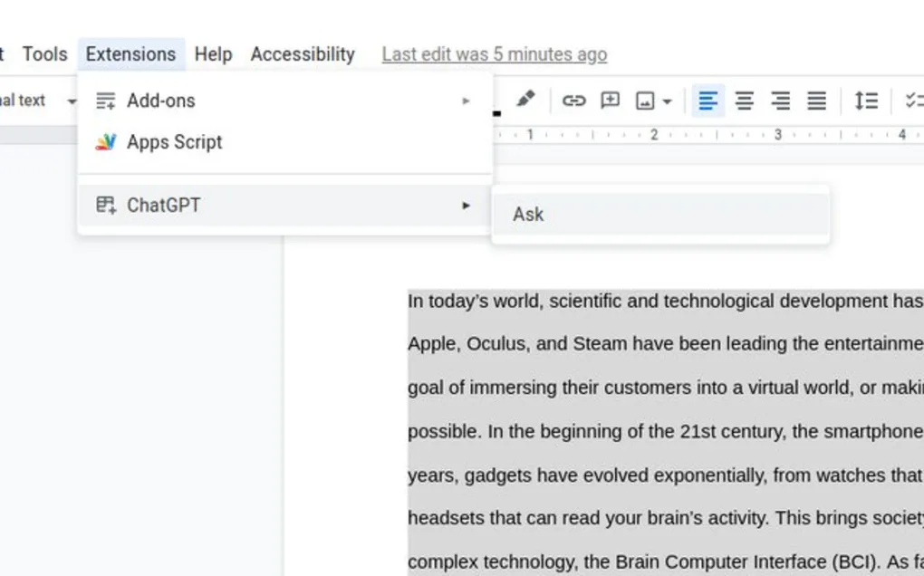Toggle center align in the toolbar
The width and height of the screenshot is (924, 576).
[x=744, y=101]
